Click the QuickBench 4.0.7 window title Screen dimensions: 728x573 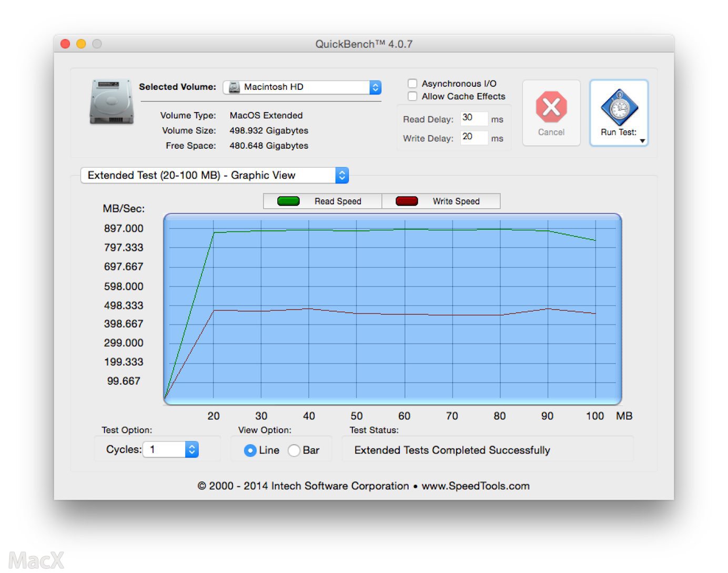coord(364,44)
